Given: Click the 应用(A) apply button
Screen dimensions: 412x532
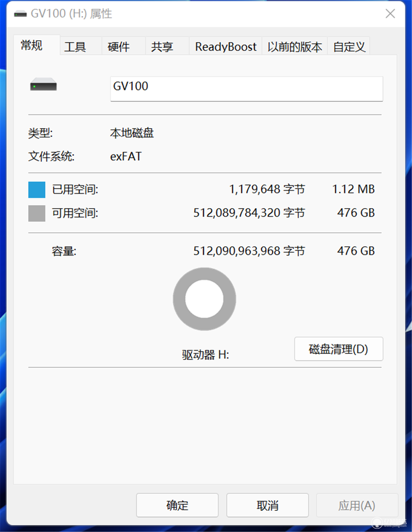Looking at the screenshot, I should click(357, 505).
